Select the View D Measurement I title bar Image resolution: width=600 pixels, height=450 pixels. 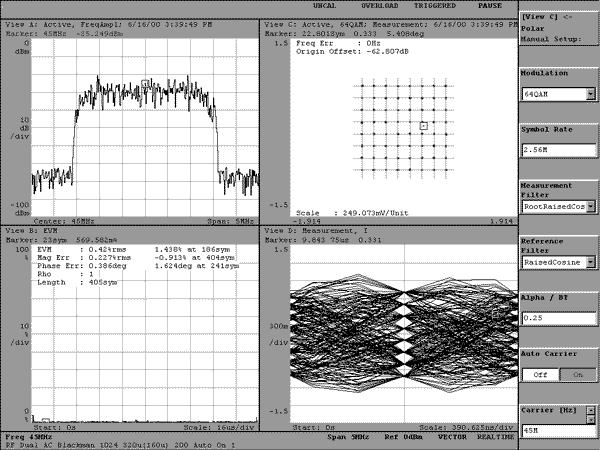(x=390, y=231)
